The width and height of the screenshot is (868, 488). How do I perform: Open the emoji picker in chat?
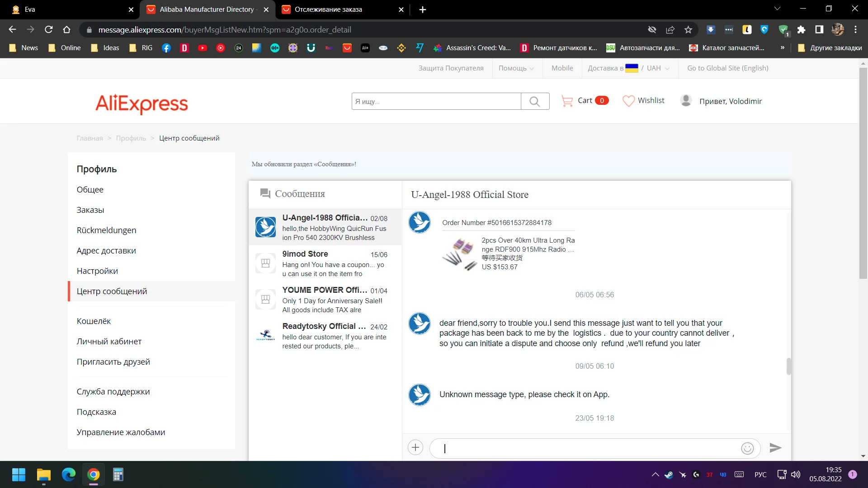coord(747,448)
